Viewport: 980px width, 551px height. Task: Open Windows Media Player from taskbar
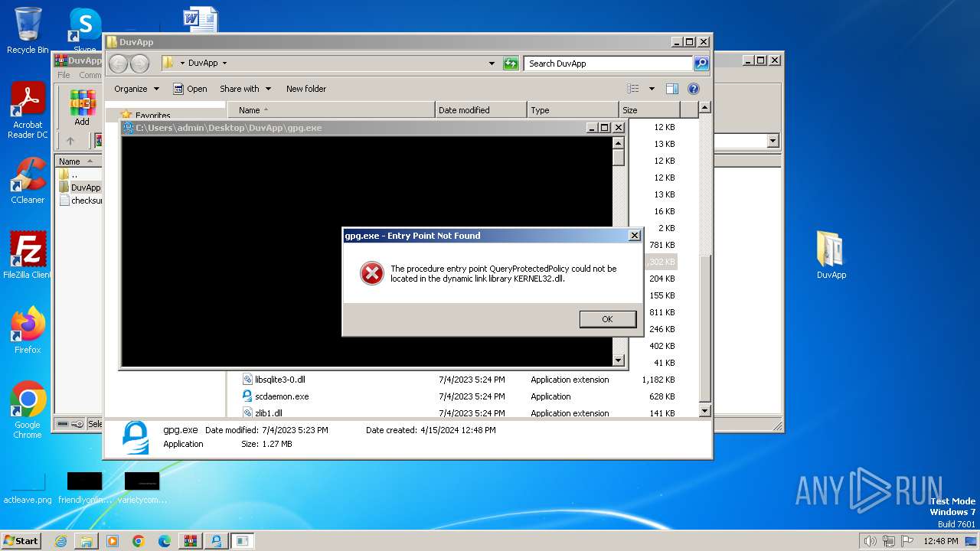pos(113,541)
